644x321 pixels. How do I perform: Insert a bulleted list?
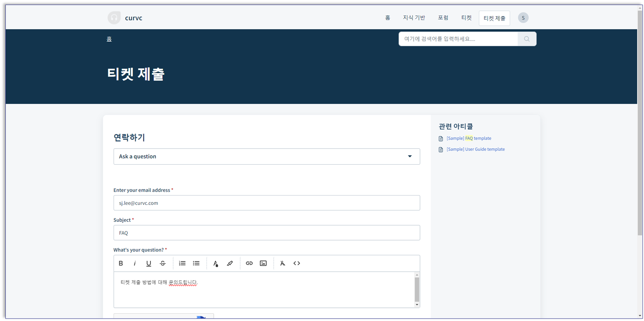196,263
